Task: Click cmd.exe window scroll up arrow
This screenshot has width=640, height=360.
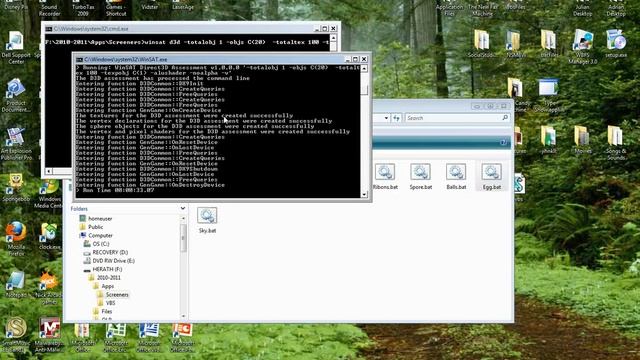Action: click(333, 38)
